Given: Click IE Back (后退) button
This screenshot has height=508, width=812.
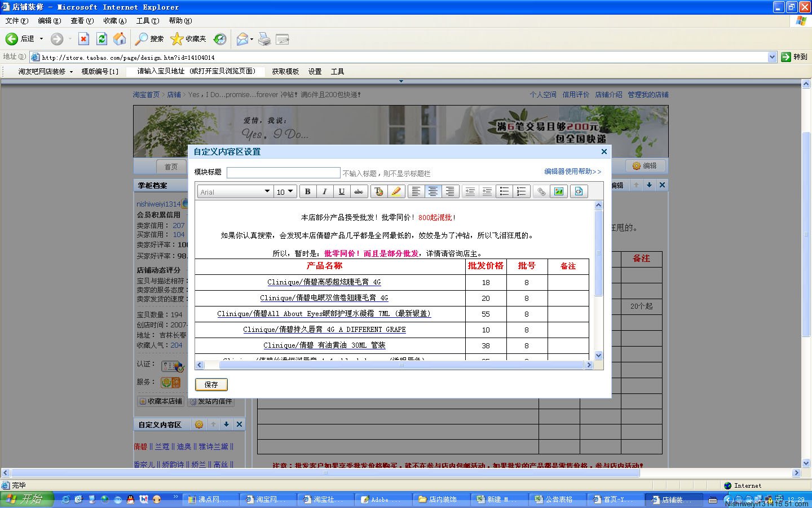Looking at the screenshot, I should pyautogui.click(x=20, y=38).
